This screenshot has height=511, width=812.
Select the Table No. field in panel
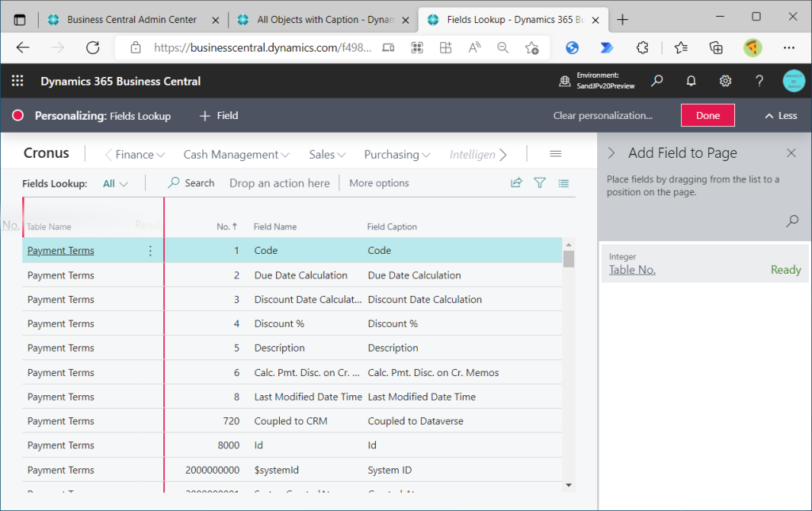pos(704,263)
